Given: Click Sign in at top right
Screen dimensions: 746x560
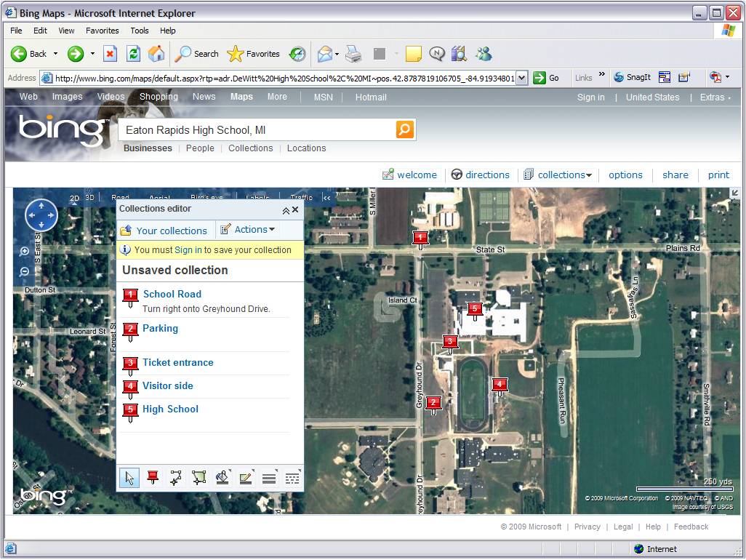Looking at the screenshot, I should click(591, 97).
